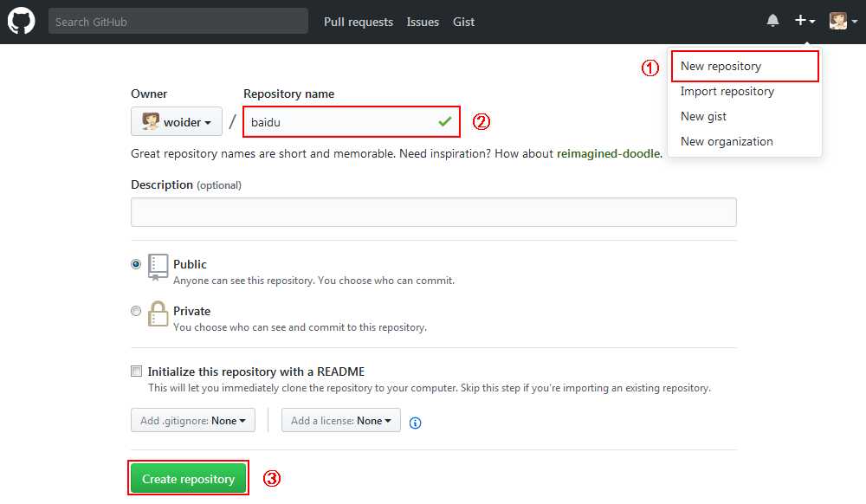Click the Repository name field containing baidu
The height and width of the screenshot is (504, 866).
[352, 122]
